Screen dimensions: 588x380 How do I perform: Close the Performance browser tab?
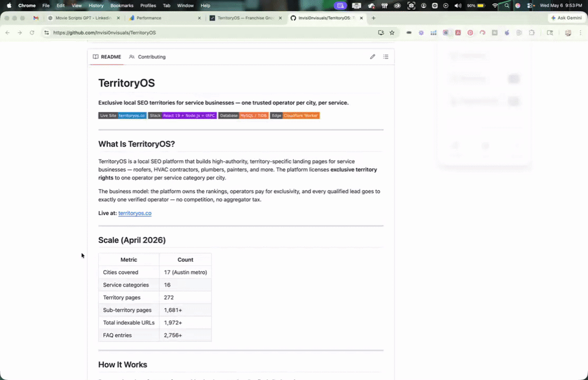(199, 18)
